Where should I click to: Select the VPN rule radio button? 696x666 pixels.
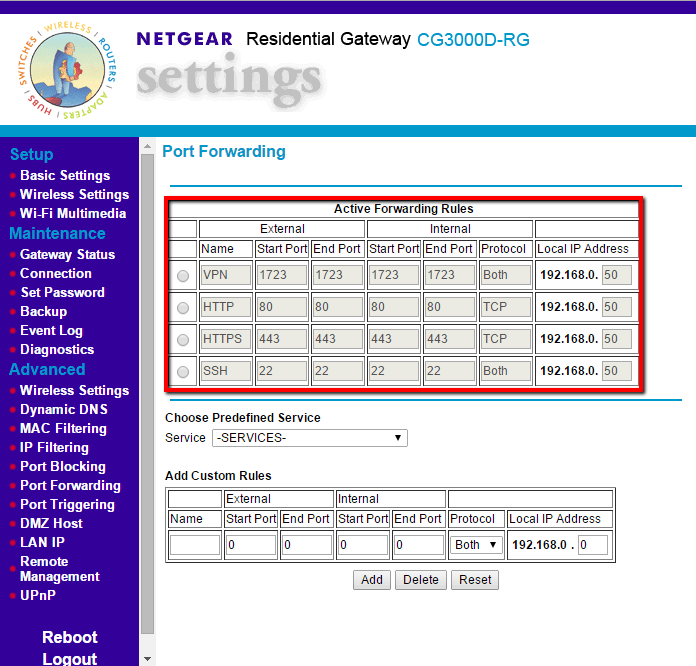[x=183, y=276]
